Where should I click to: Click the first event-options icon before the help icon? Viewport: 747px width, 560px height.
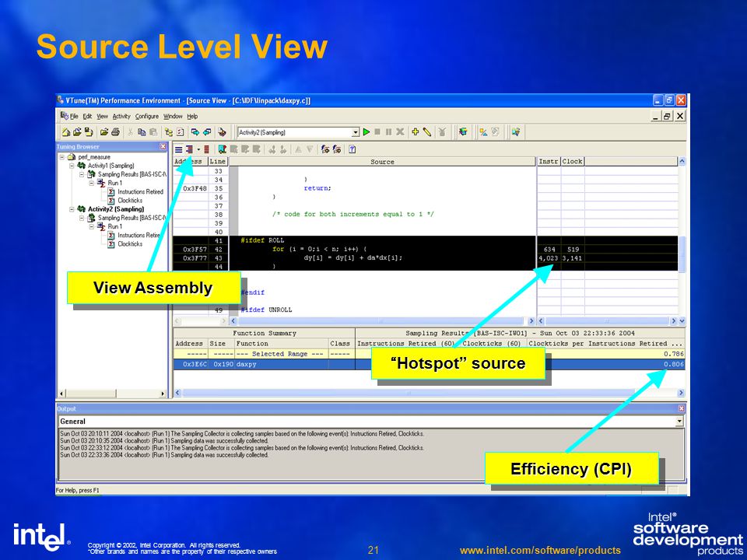[325, 149]
